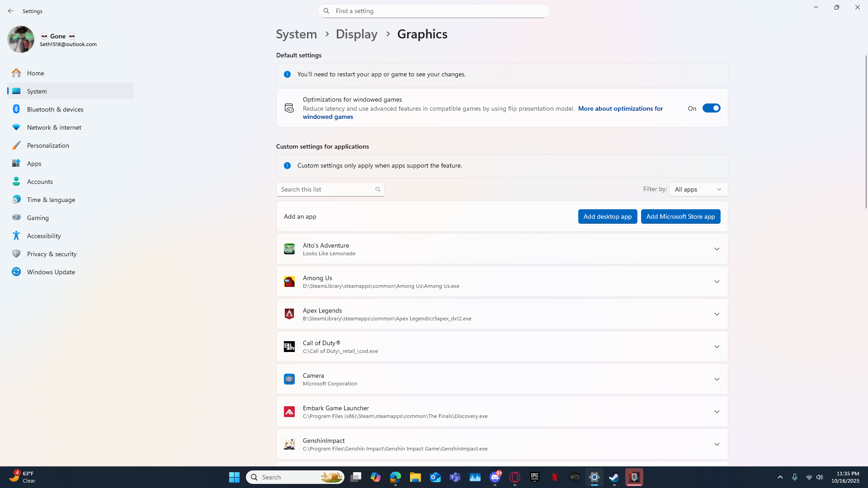The image size is (868, 488).
Task: Turn off Optimizations for windowed games toggle
Action: [711, 108]
